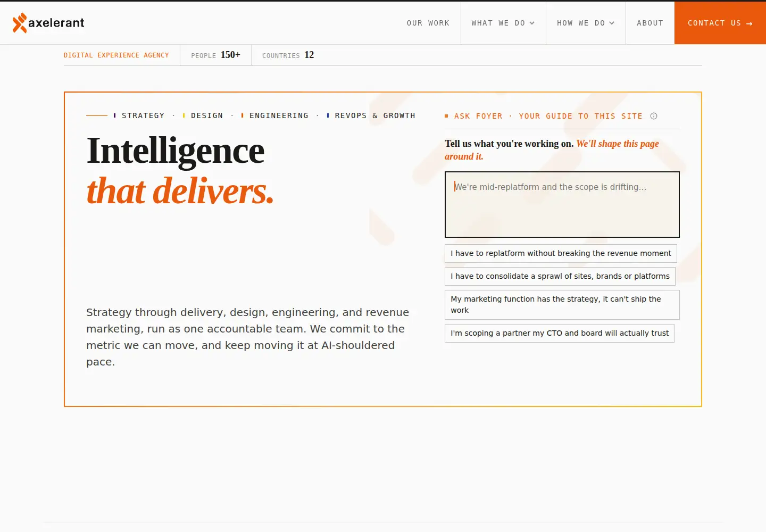This screenshot has width=766, height=532.
Task: Click the RevOps & Growth label
Action: pos(375,115)
